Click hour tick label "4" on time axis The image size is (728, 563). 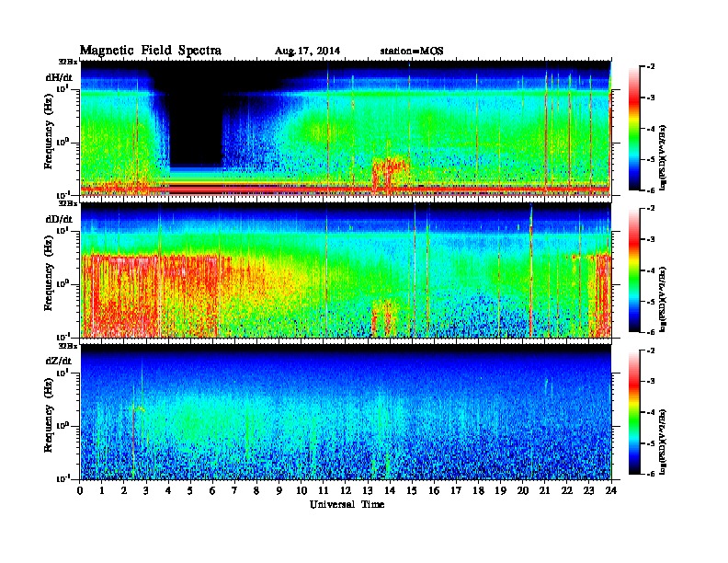pyautogui.click(x=168, y=490)
